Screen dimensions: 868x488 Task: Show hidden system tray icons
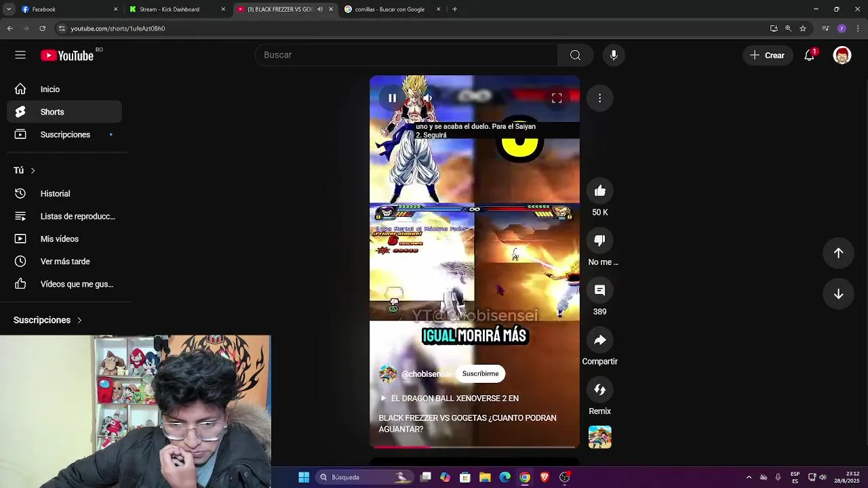(749, 477)
